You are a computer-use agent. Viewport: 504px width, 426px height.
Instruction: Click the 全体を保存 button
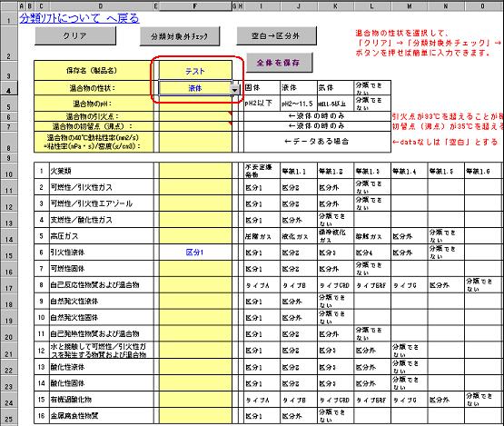[280, 63]
